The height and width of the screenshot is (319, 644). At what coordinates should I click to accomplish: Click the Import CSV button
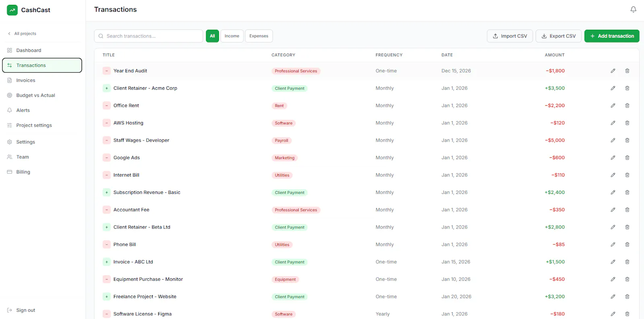tap(510, 36)
